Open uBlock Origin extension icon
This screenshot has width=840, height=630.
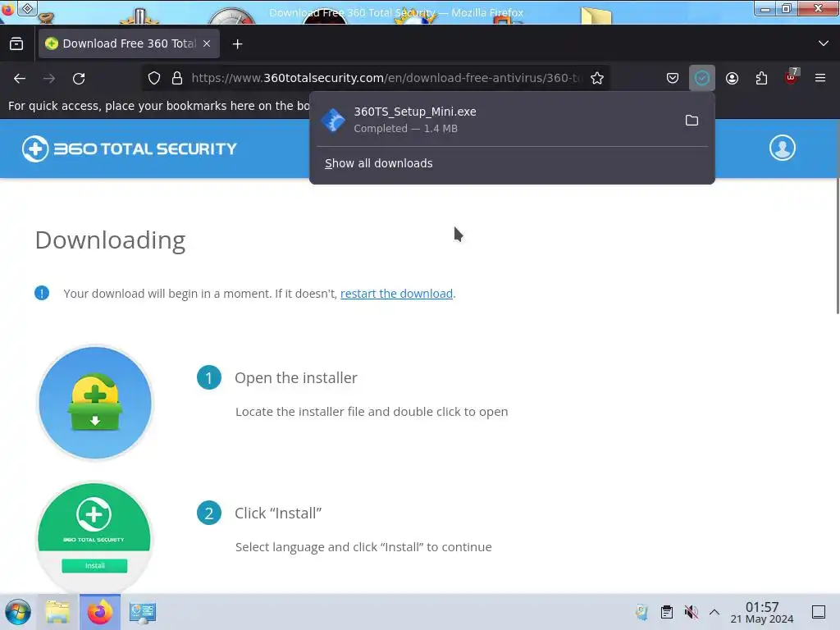pyautogui.click(x=792, y=77)
